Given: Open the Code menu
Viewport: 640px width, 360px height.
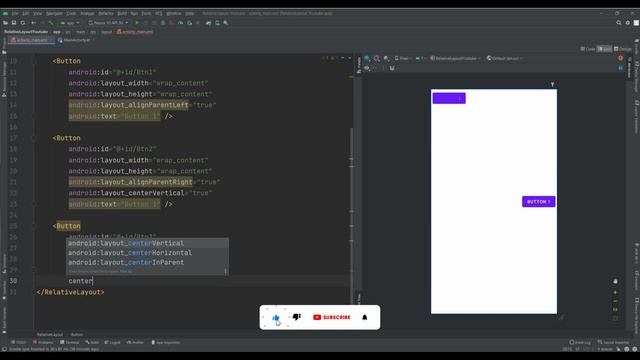Looking at the screenshot, I should click(x=71, y=13).
